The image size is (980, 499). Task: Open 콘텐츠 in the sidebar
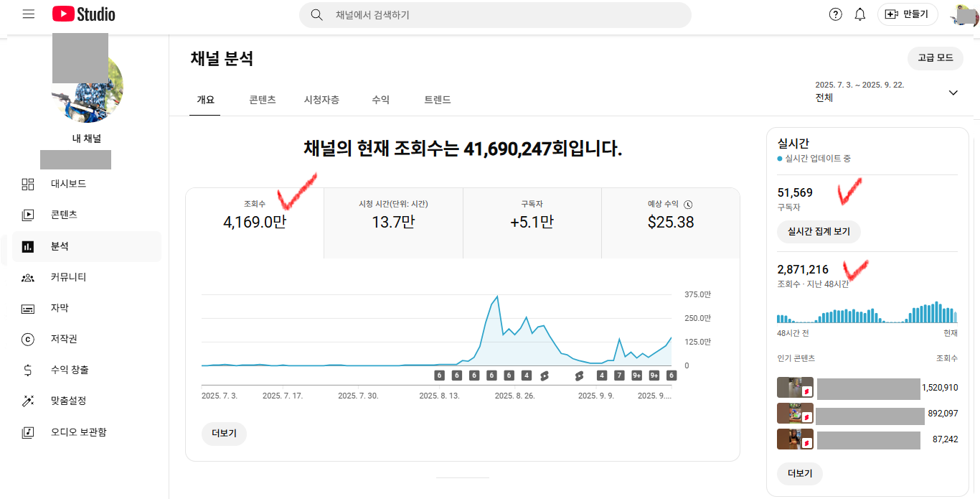[x=63, y=215]
